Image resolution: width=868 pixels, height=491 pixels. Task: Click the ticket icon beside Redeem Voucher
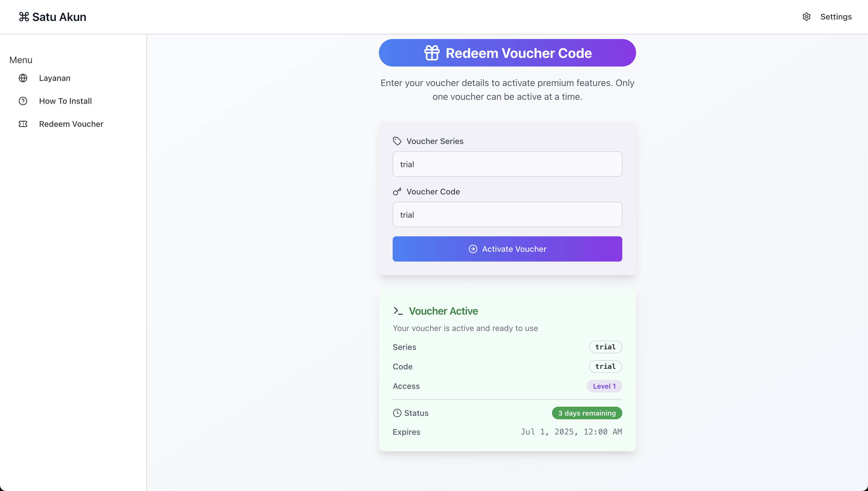click(x=23, y=124)
